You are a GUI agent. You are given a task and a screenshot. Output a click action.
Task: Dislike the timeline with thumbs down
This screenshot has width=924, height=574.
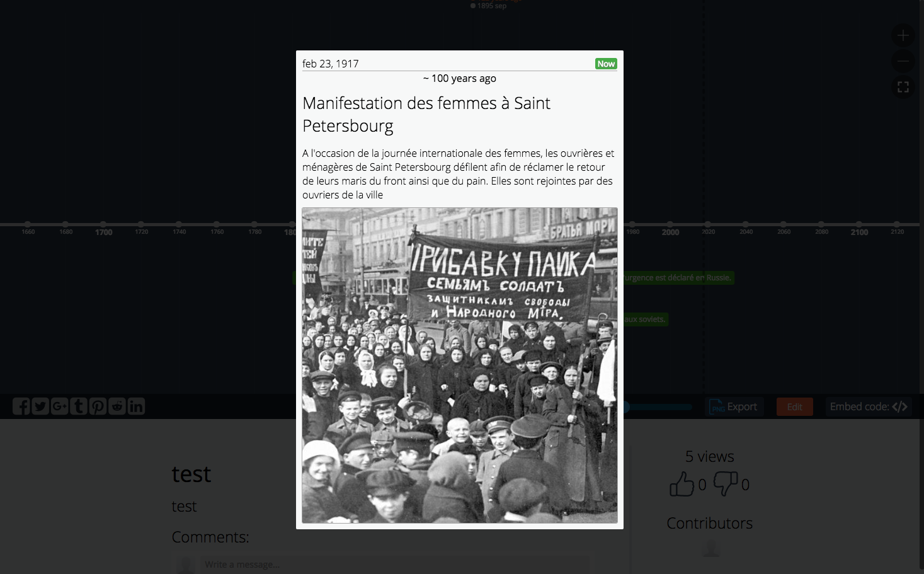[726, 484]
